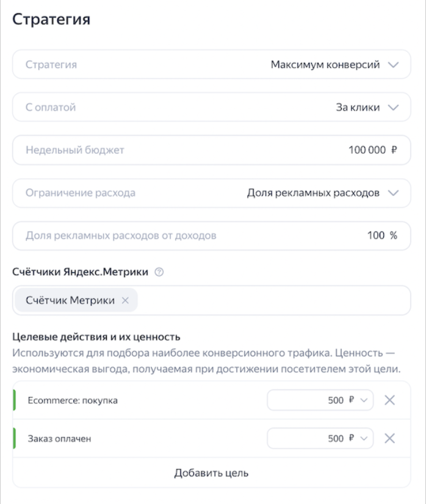Click the chevron next to За клики
Image resolution: width=426 pixels, height=504 pixels.
point(393,107)
